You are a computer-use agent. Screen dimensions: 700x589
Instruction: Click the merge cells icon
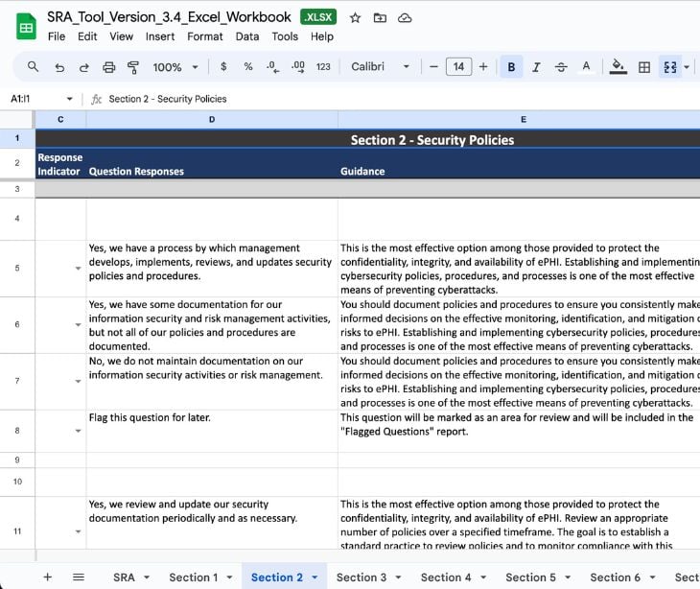(670, 67)
